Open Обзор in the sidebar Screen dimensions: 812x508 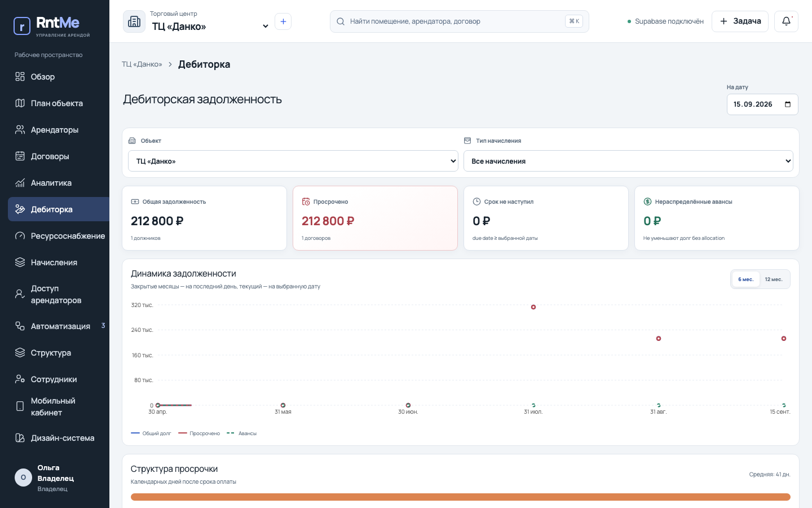pyautogui.click(x=59, y=77)
